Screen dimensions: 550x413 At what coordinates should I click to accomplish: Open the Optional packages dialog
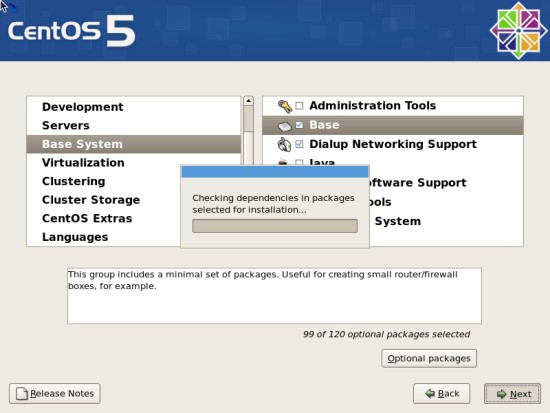[429, 358]
